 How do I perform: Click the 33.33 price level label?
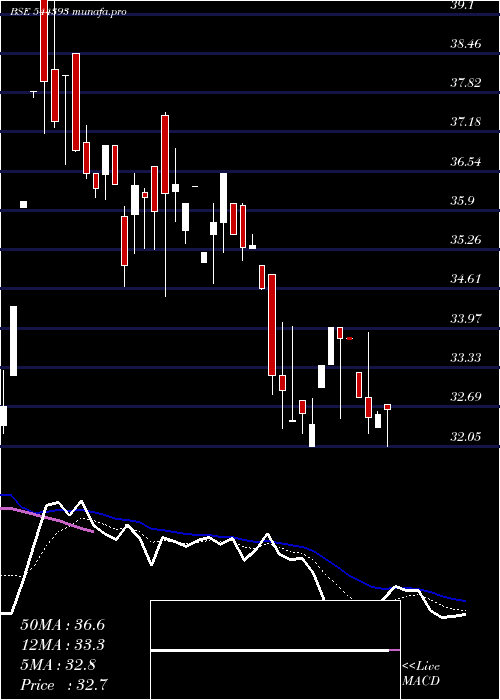(466, 358)
